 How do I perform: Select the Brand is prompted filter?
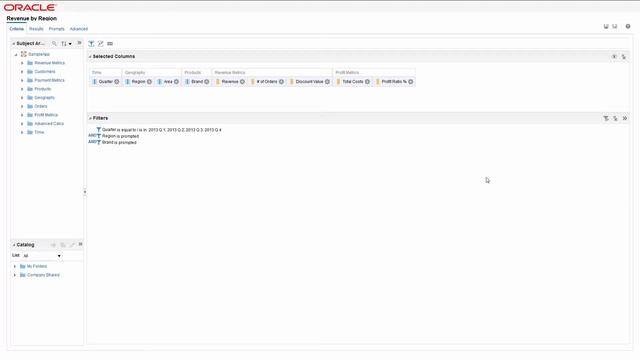click(119, 142)
